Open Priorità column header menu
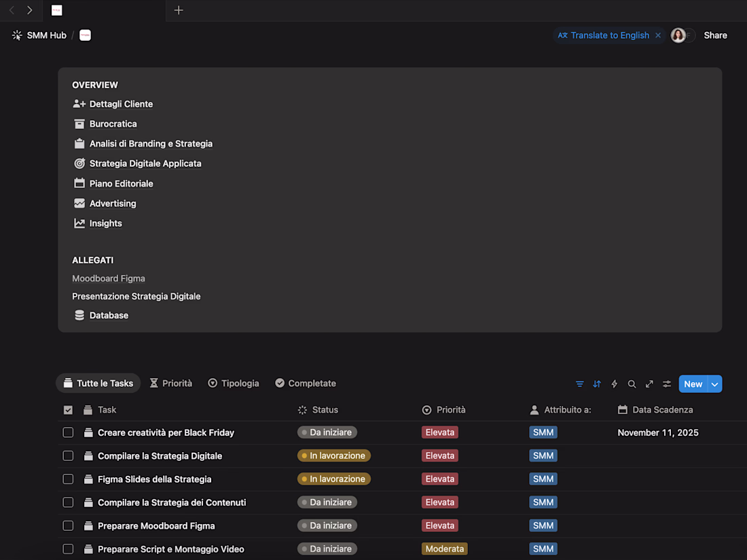Viewport: 747px width, 560px height. (443, 410)
